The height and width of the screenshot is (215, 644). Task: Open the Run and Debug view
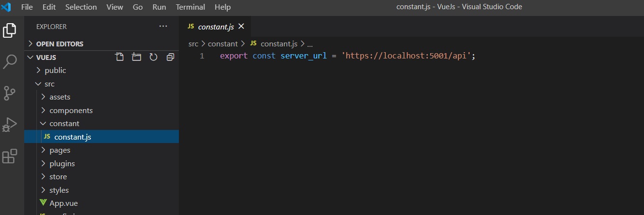pos(10,124)
